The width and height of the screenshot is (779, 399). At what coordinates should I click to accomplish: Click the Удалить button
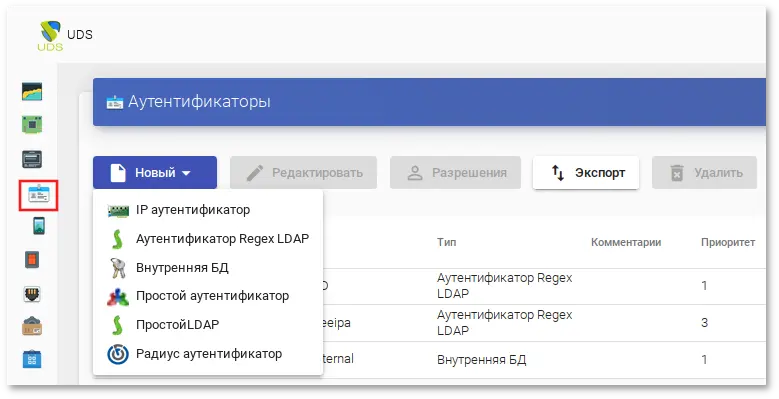coord(704,173)
